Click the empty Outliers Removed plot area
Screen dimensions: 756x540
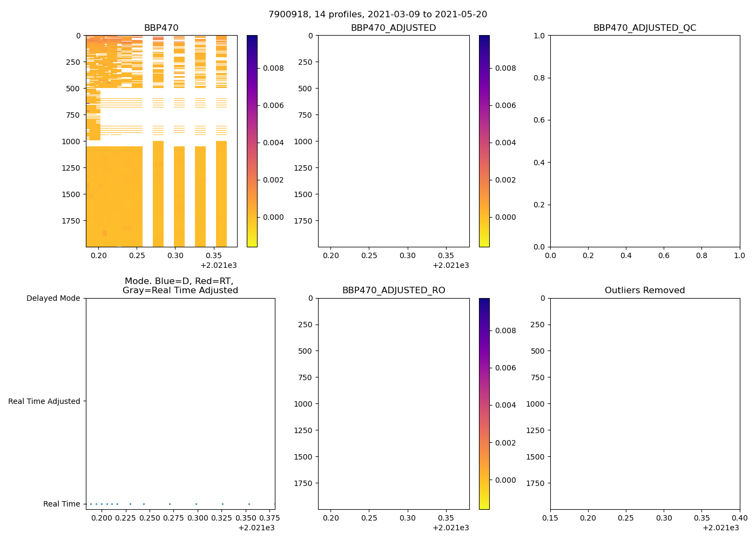645,403
